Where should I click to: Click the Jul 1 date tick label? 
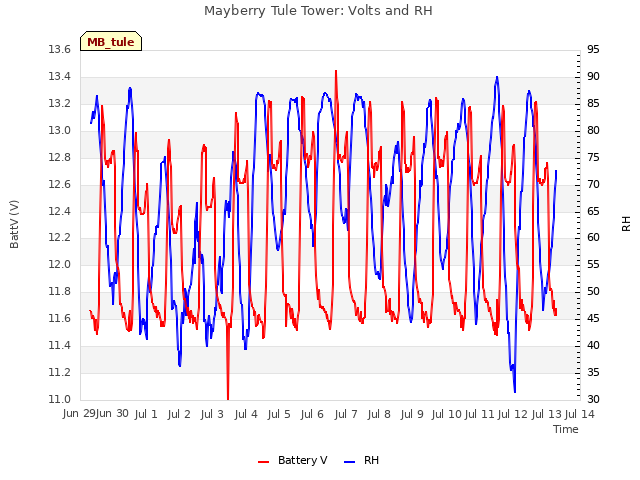pos(146,414)
